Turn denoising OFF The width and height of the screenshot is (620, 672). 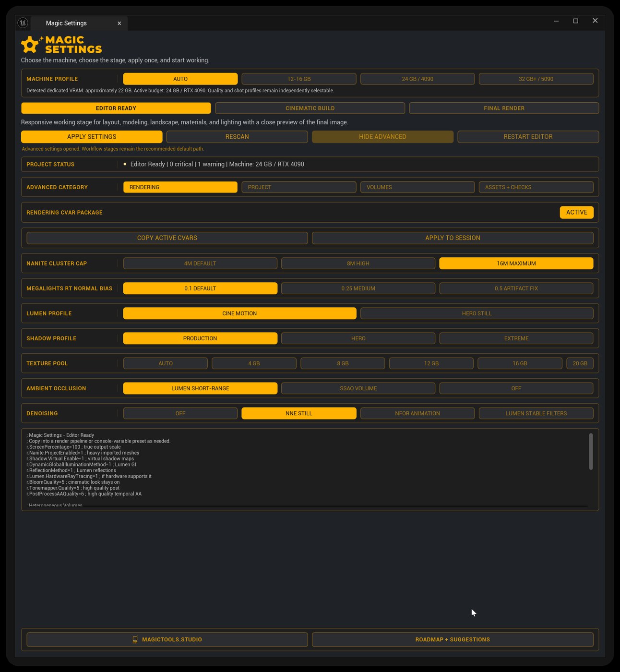(x=180, y=413)
